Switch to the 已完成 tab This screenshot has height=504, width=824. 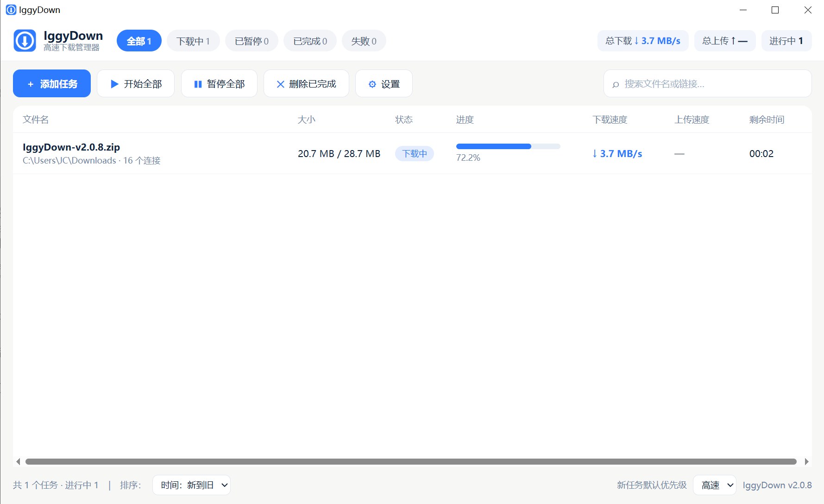310,41
